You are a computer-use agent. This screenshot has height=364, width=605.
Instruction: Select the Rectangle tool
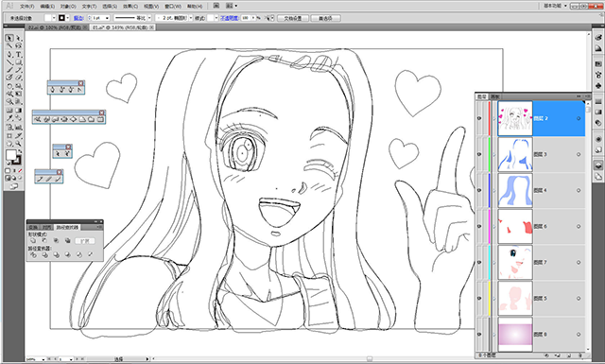[x=18, y=62]
